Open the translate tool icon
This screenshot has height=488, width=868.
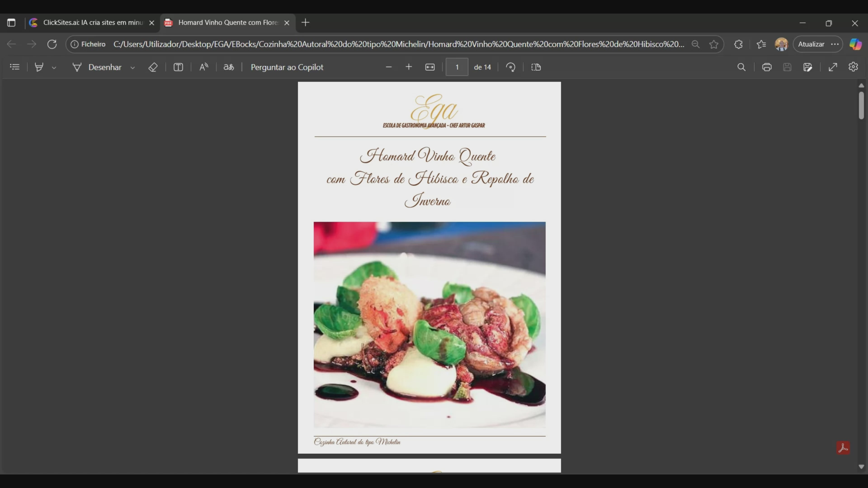[229, 67]
